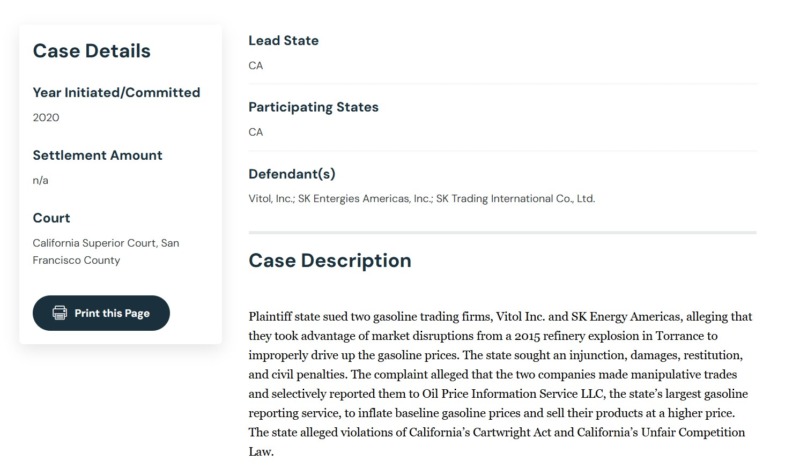
Task: Click the CA value under Lead State
Action: tap(256, 66)
